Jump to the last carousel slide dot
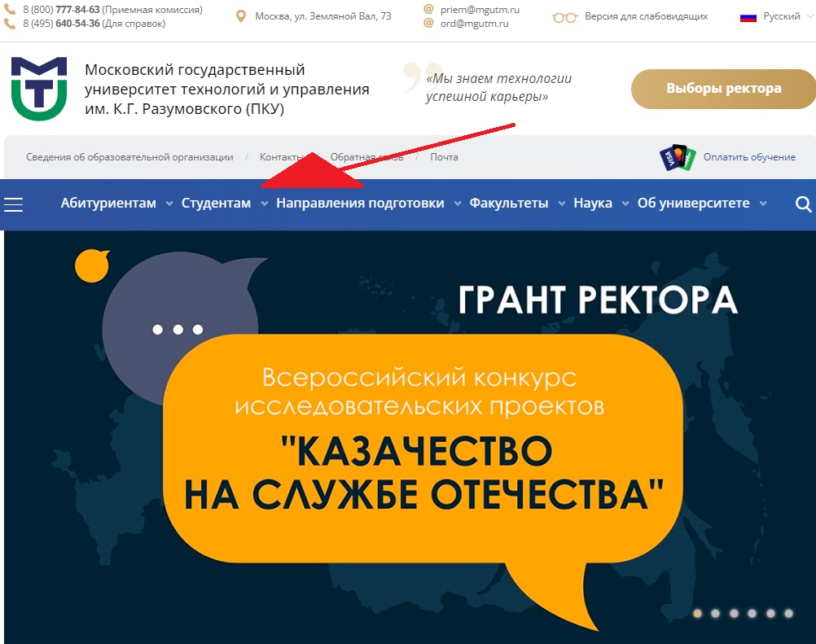 tap(788, 613)
